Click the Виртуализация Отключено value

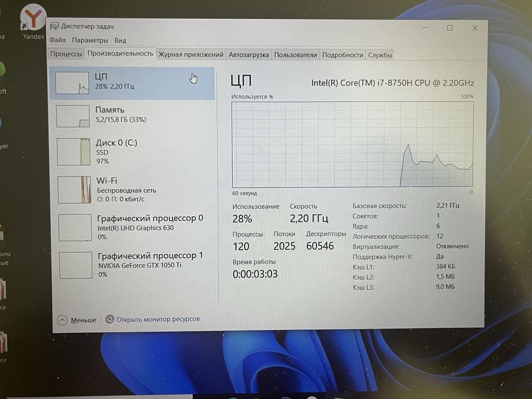tap(452, 246)
